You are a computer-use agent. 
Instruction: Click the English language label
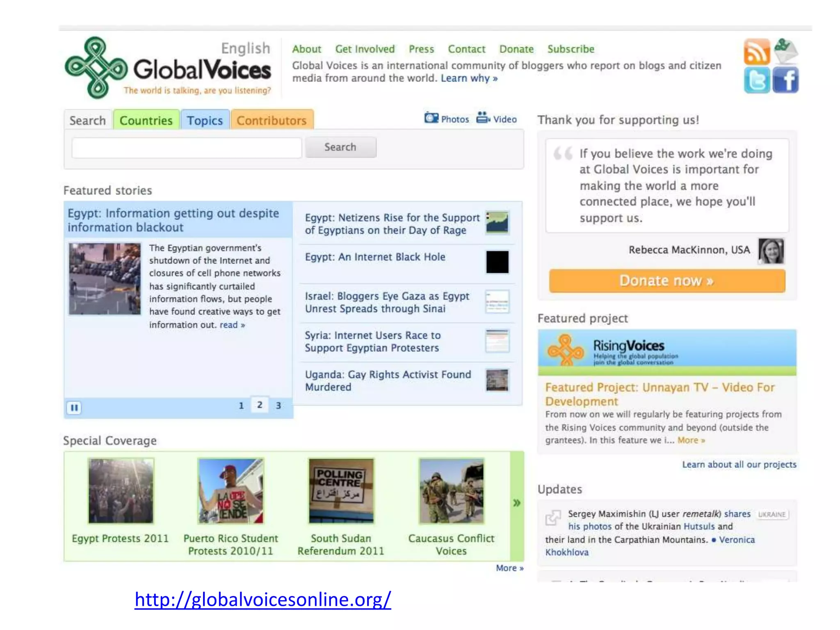(246, 49)
